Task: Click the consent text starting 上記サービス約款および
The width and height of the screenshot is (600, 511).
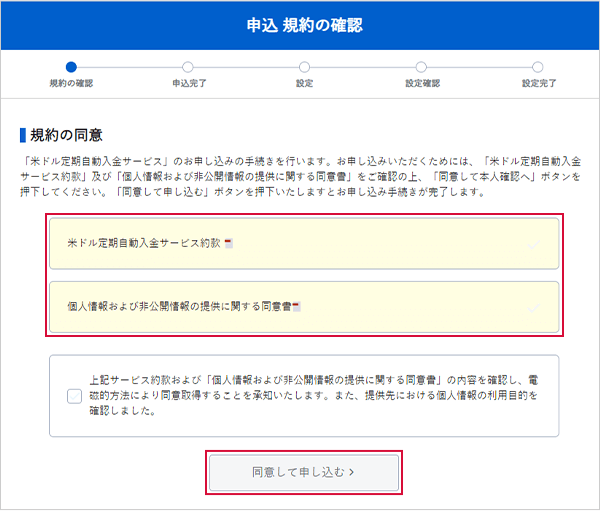Action: [314, 395]
